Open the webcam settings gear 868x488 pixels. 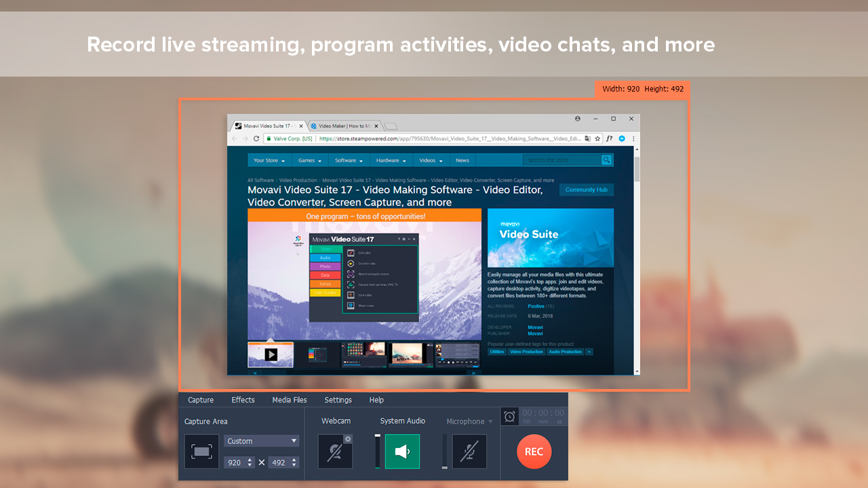[348, 439]
